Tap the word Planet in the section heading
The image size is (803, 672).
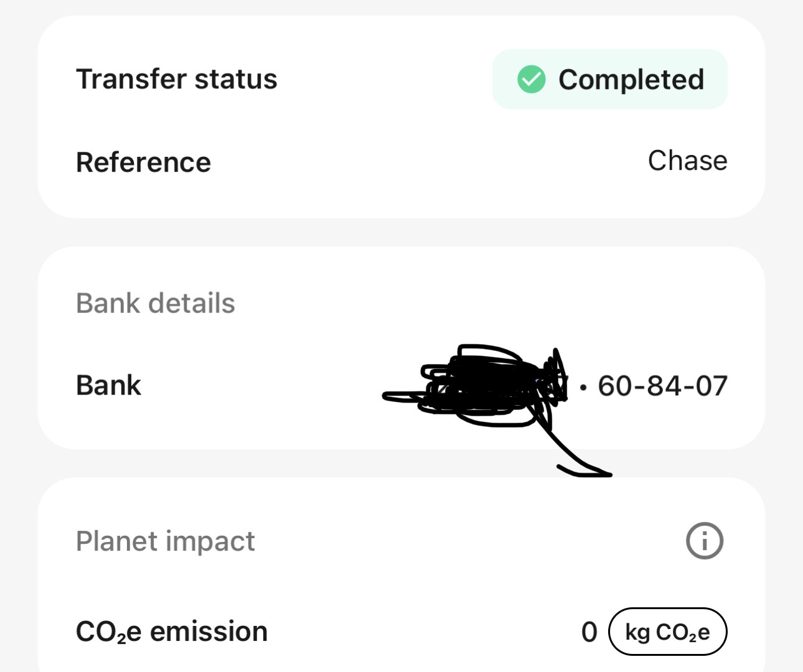pos(117,541)
